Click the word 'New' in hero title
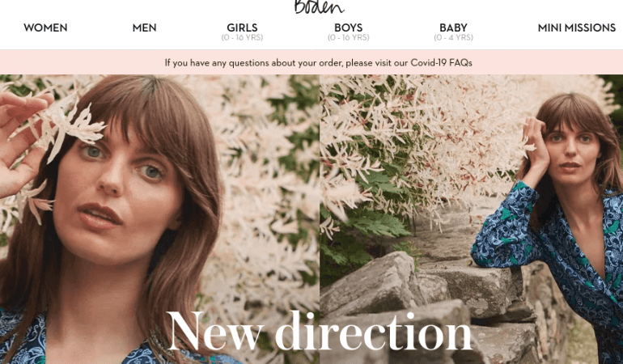The width and height of the screenshot is (623, 364). 214,332
